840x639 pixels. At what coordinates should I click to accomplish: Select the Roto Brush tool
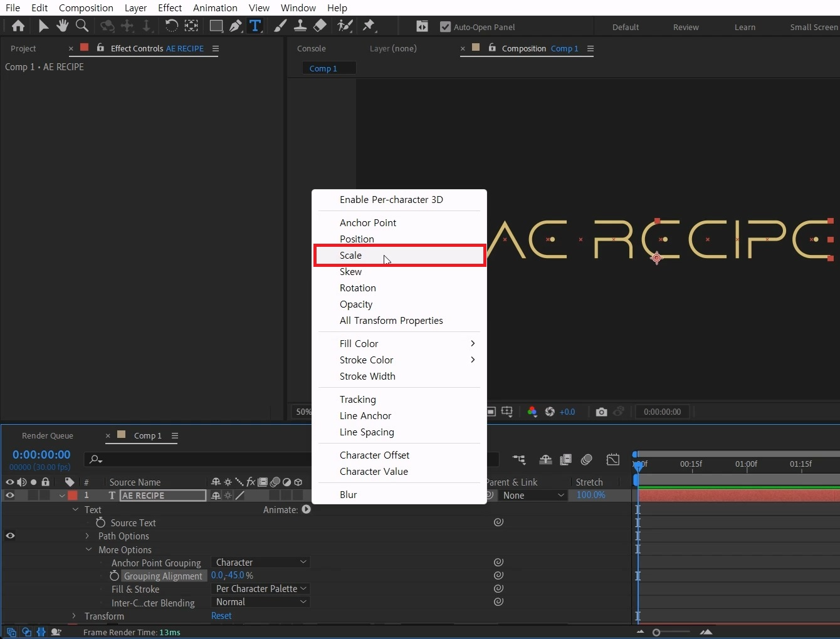pyautogui.click(x=345, y=26)
